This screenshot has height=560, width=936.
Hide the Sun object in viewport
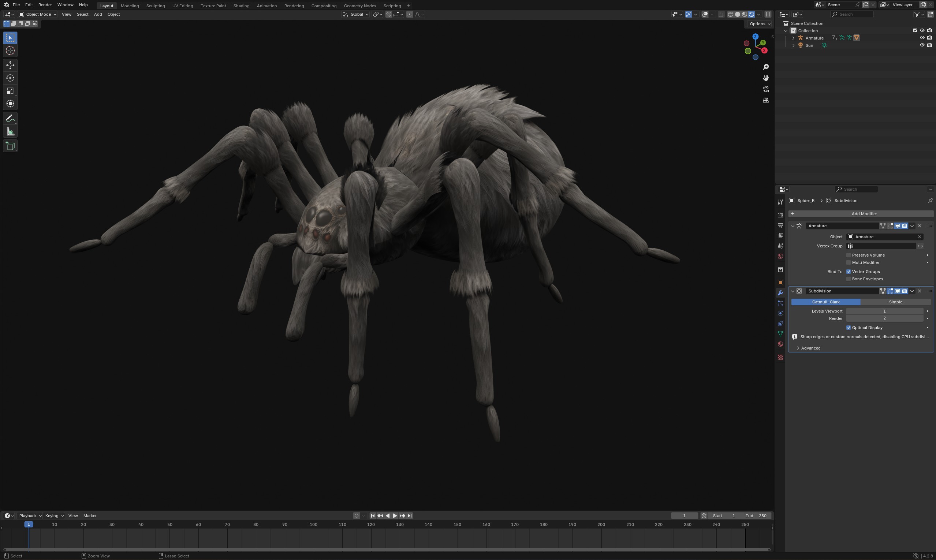click(x=922, y=45)
